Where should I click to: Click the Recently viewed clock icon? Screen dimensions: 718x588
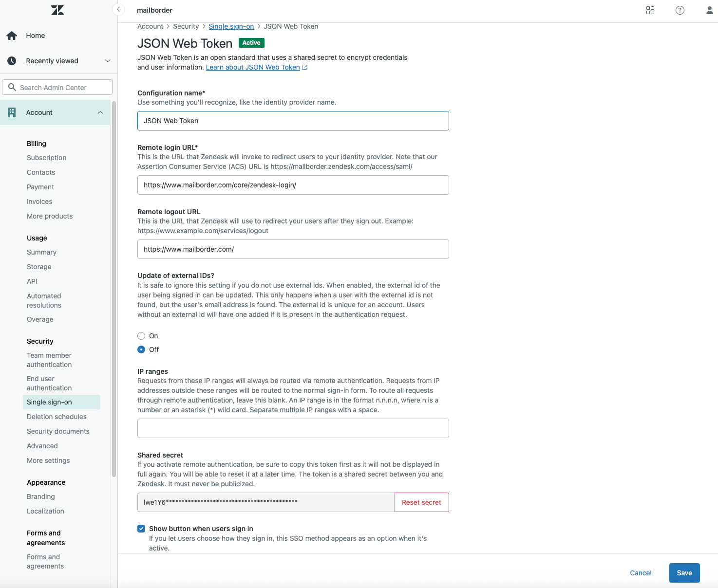pyautogui.click(x=12, y=60)
